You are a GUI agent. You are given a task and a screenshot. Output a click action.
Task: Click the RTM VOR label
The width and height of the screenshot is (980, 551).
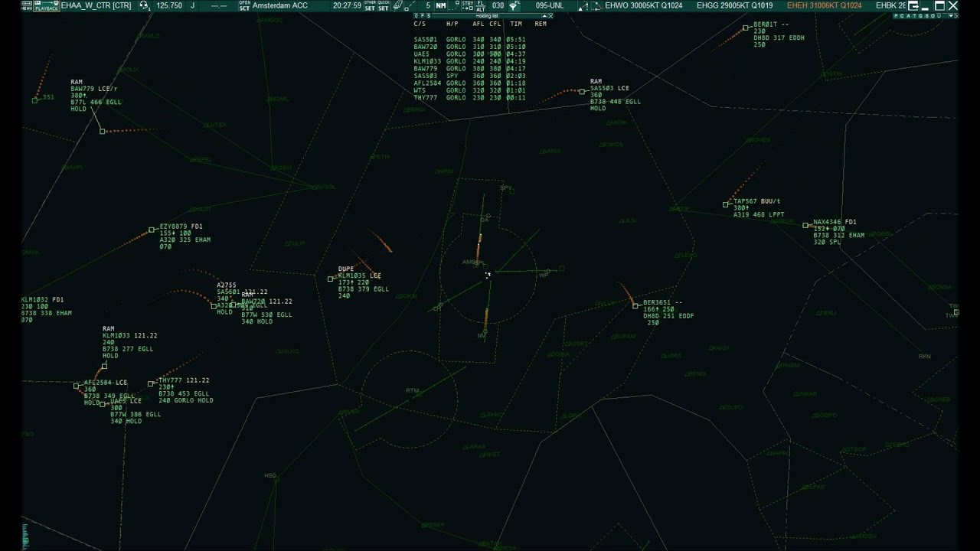tap(413, 390)
